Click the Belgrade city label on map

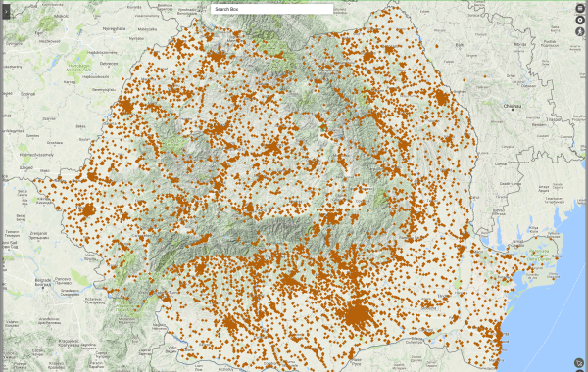tap(43, 280)
